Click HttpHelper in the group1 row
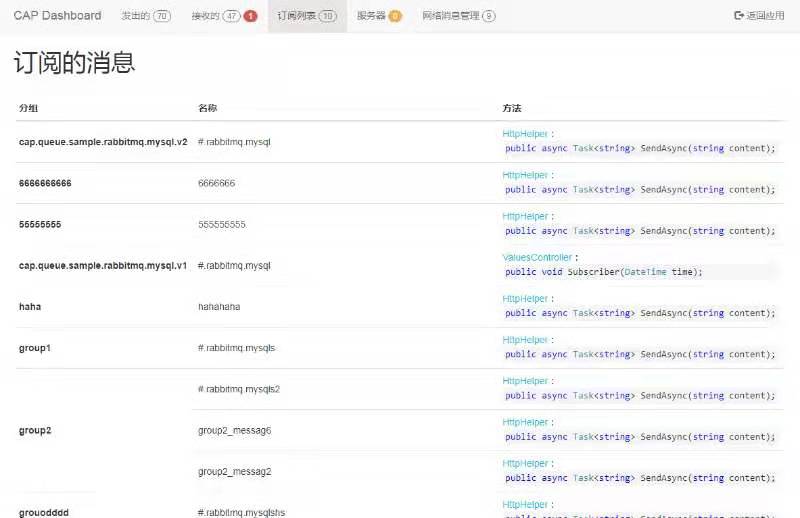 click(x=525, y=340)
